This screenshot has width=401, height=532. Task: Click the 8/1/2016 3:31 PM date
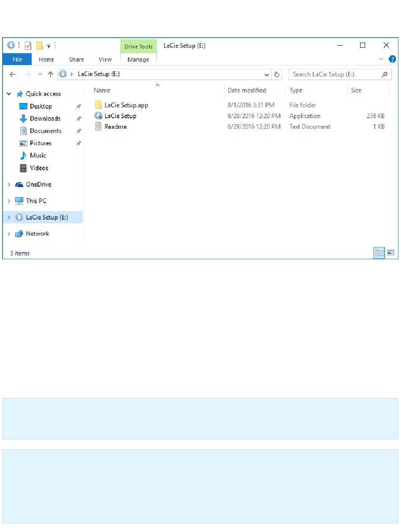[x=251, y=105]
